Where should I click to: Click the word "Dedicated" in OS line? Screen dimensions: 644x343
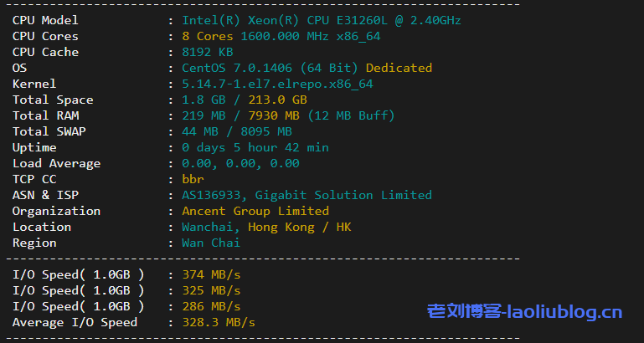click(x=399, y=68)
